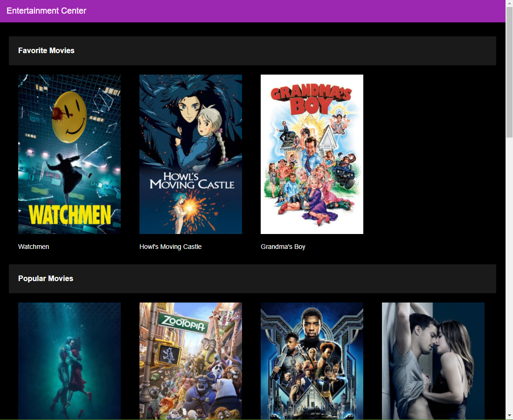
Task: Select the underwater couple poster in Popular Movies
Action: (x=69, y=361)
